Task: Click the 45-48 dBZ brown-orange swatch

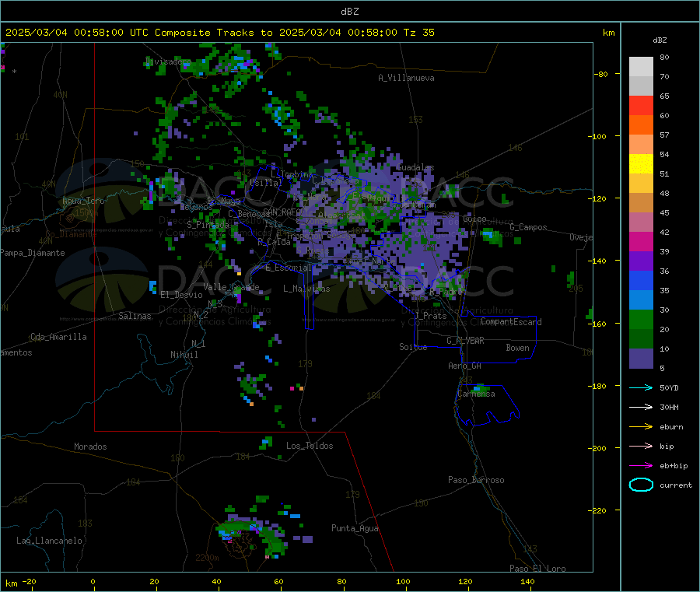Action: pyautogui.click(x=641, y=203)
